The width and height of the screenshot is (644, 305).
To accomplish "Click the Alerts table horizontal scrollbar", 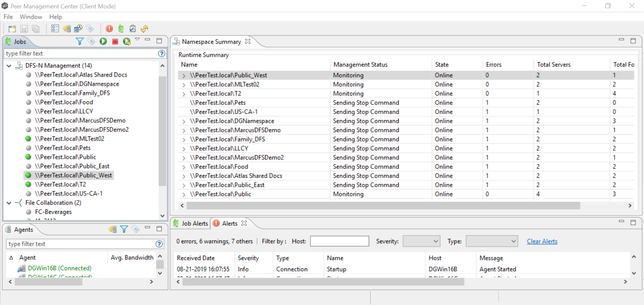I will pyautogui.click(x=323, y=282).
